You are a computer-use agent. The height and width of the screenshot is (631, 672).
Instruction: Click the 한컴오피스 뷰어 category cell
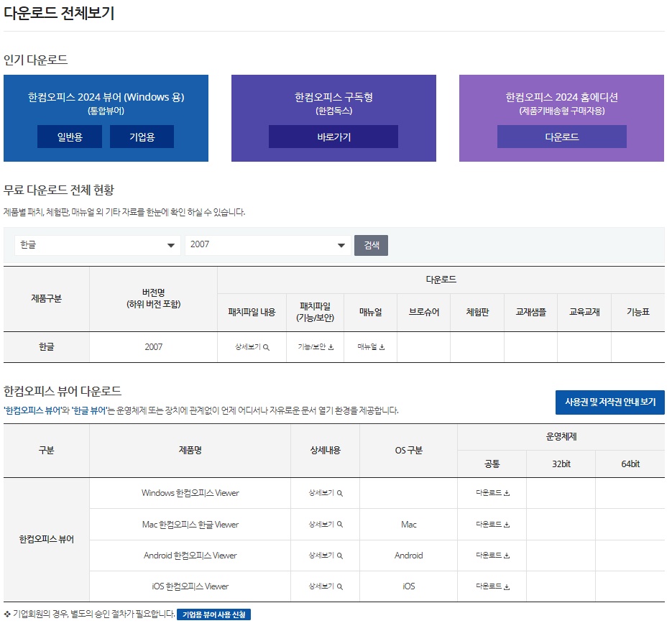click(x=46, y=540)
